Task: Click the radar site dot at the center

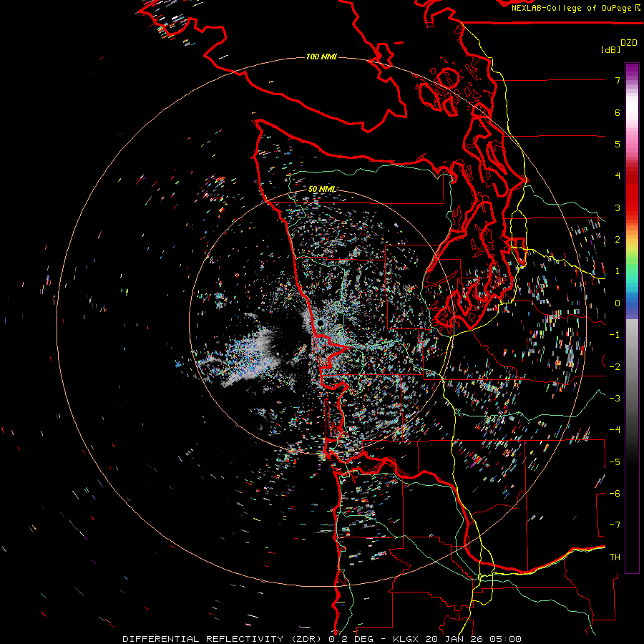Action: (x=320, y=323)
